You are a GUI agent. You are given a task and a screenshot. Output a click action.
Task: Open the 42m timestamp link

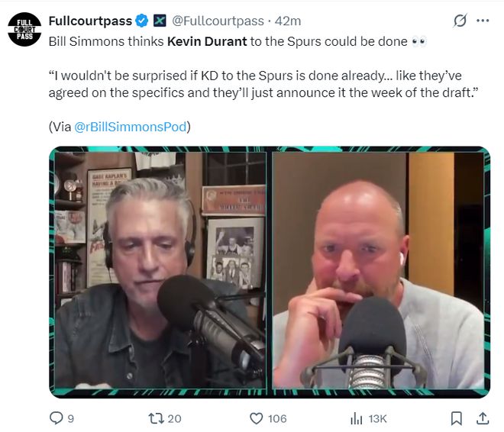coord(288,21)
